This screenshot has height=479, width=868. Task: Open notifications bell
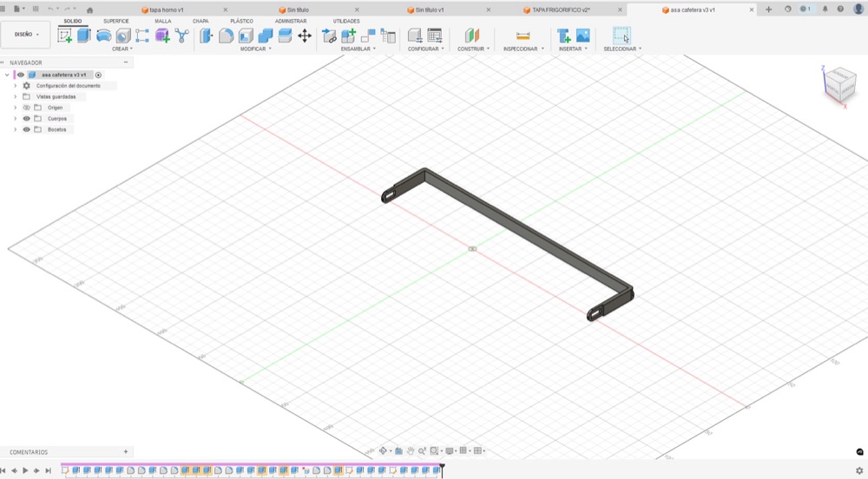pos(825,10)
